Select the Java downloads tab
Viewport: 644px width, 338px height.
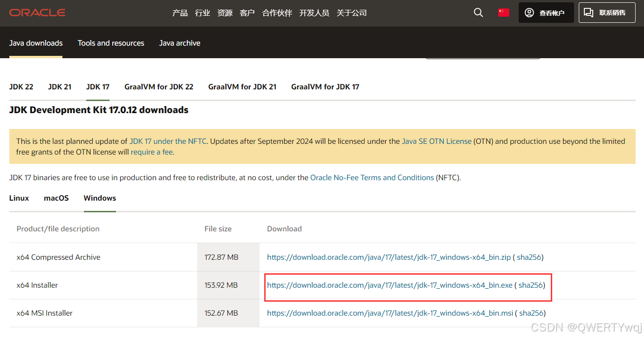pyautogui.click(x=36, y=43)
